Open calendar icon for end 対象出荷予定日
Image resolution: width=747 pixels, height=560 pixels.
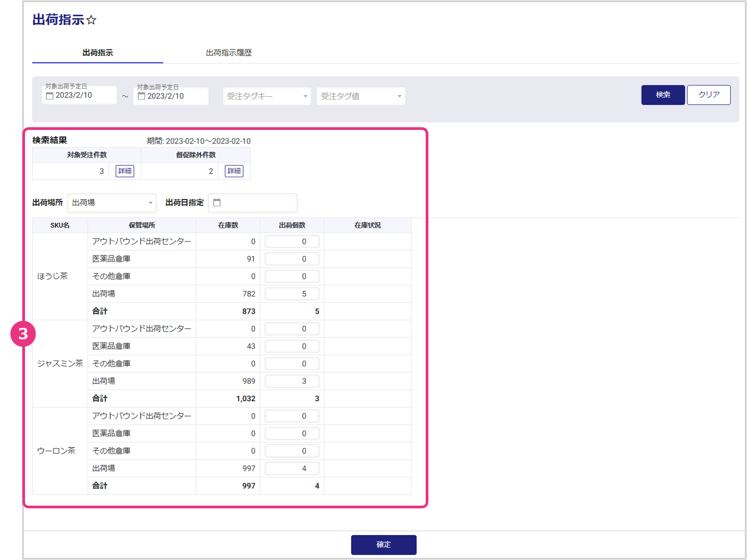(x=141, y=96)
